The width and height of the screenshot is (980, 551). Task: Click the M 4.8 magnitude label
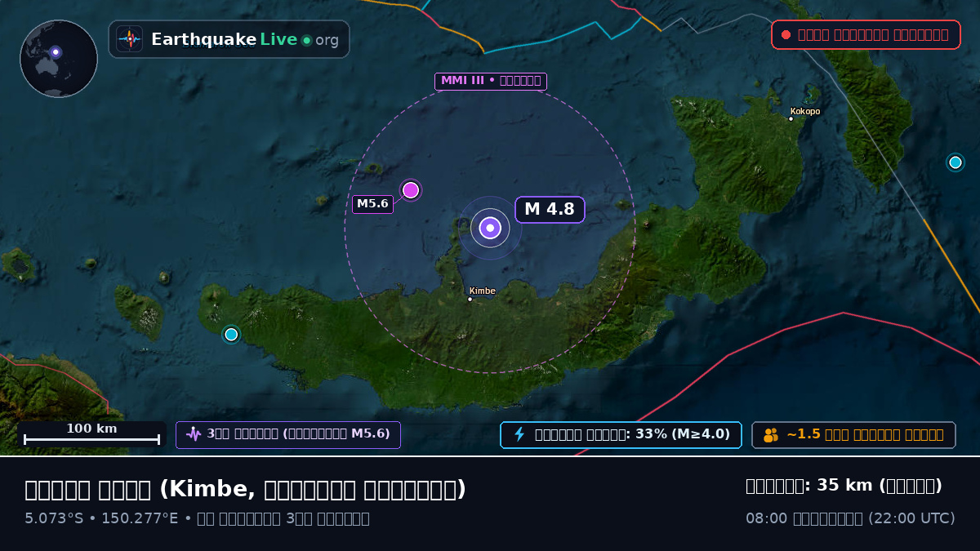pyautogui.click(x=550, y=210)
